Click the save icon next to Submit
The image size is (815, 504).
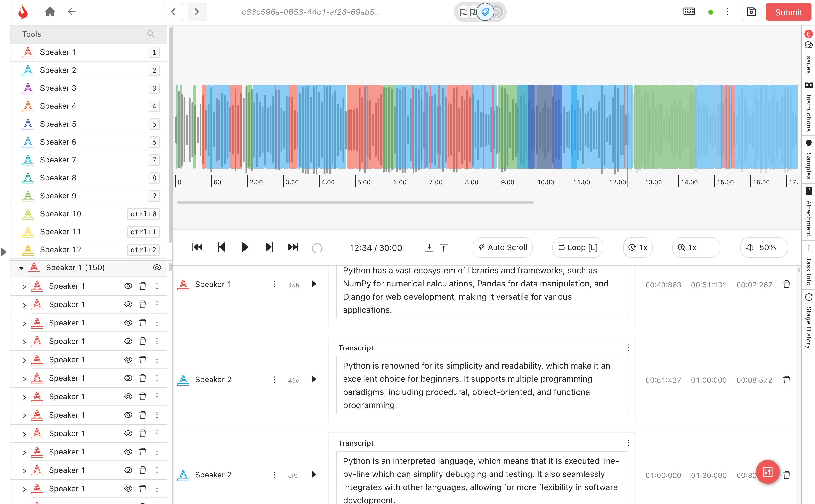point(751,12)
